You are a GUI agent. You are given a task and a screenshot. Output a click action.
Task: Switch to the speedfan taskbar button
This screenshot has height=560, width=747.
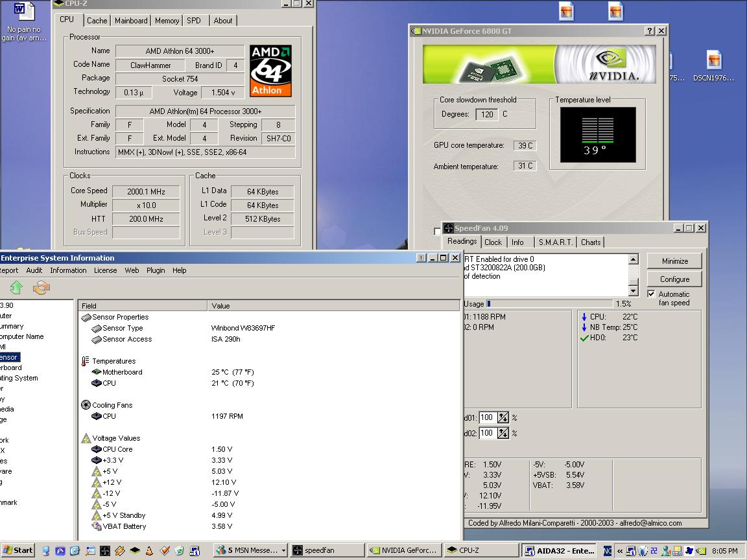pos(327,550)
